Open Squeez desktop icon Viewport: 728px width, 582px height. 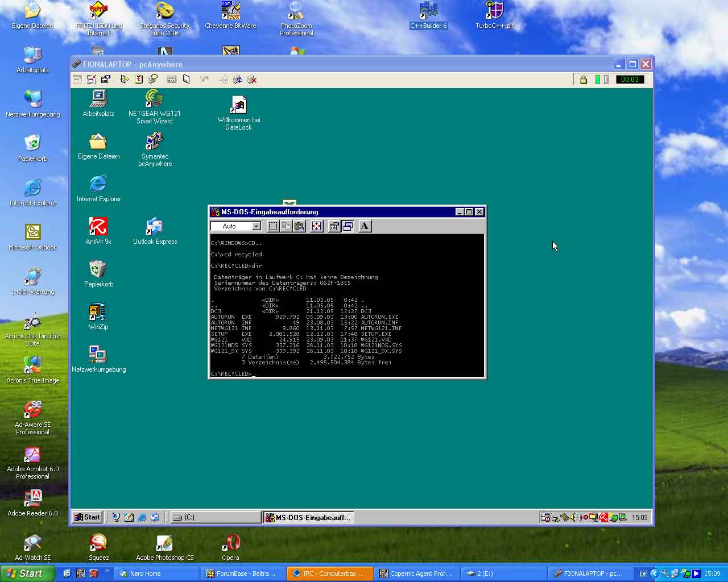(98, 547)
